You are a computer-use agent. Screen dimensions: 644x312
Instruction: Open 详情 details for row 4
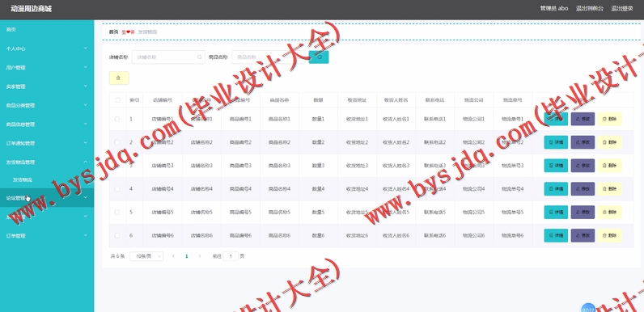(556, 189)
